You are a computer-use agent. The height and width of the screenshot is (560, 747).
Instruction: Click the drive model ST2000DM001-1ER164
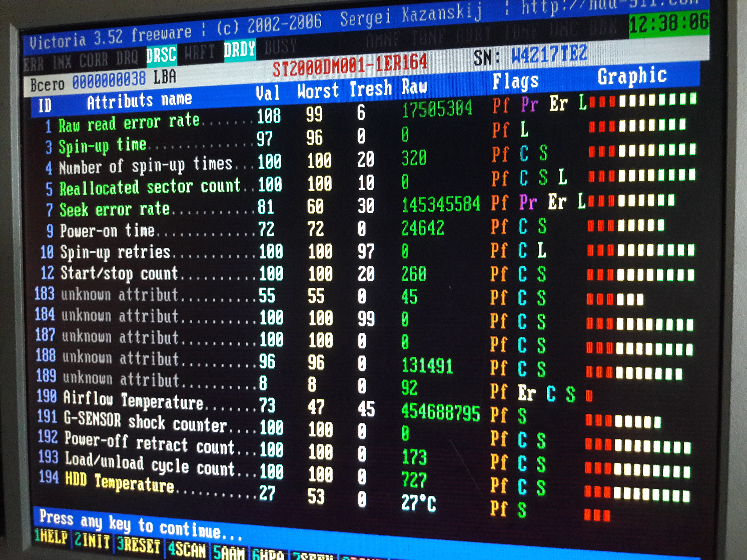pos(350,65)
